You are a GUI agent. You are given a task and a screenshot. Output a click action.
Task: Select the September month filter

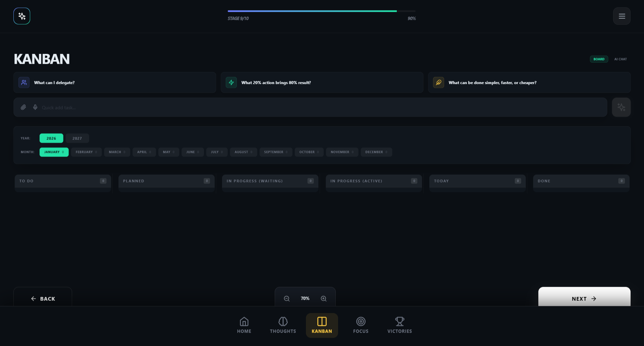276,152
